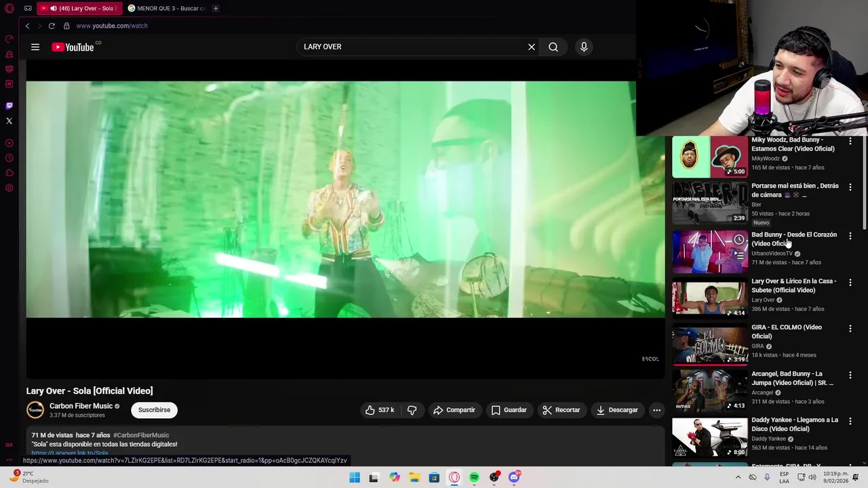
Task: Open the Subete Official Video thumbnail
Action: [709, 298]
